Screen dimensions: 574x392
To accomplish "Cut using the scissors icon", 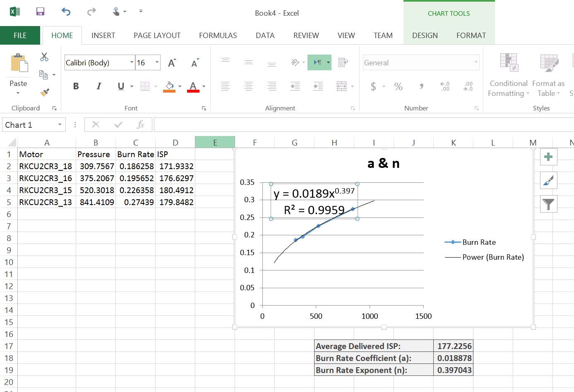I will tap(44, 57).
